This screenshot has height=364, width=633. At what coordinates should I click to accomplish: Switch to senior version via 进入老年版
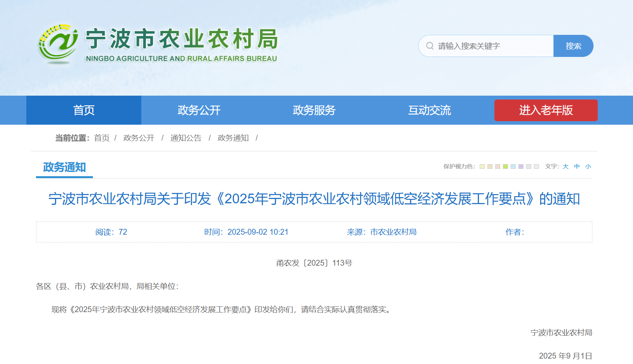[x=546, y=110]
